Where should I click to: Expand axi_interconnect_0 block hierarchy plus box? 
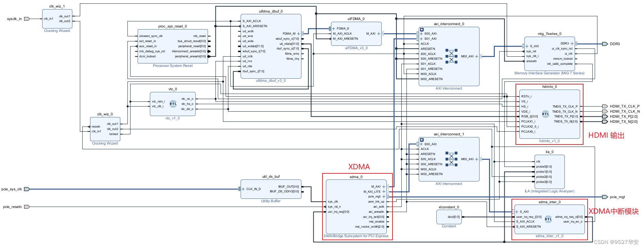click(x=422, y=30)
